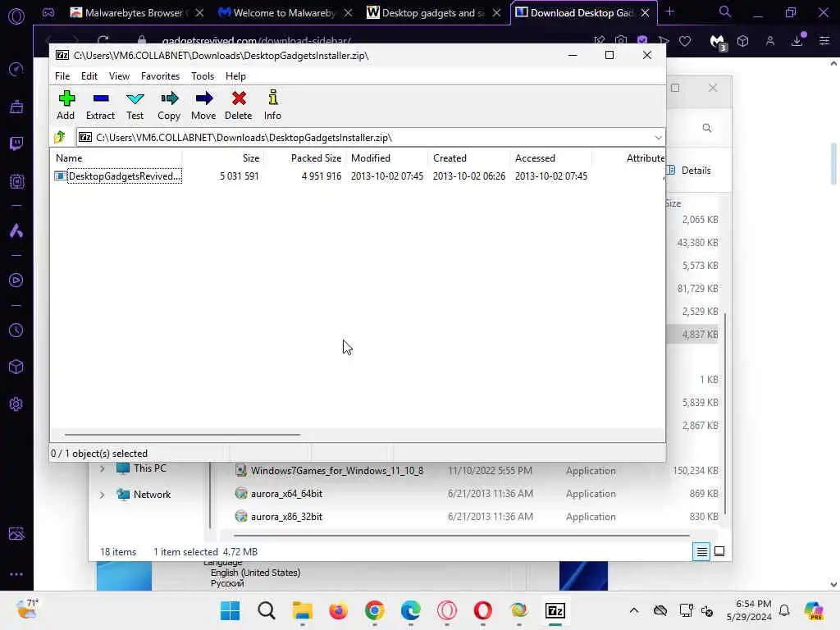Click the Malwarebytes extension icon
The image size is (840, 630).
tap(717, 42)
